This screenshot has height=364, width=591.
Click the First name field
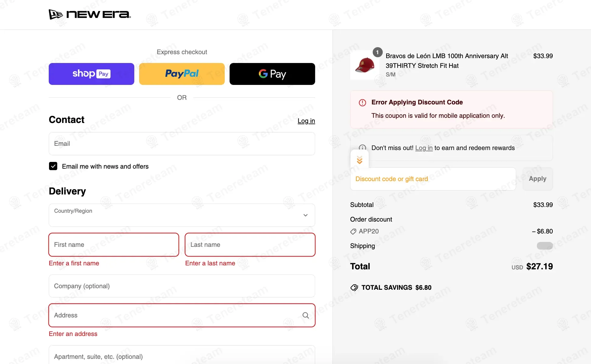pos(114,245)
